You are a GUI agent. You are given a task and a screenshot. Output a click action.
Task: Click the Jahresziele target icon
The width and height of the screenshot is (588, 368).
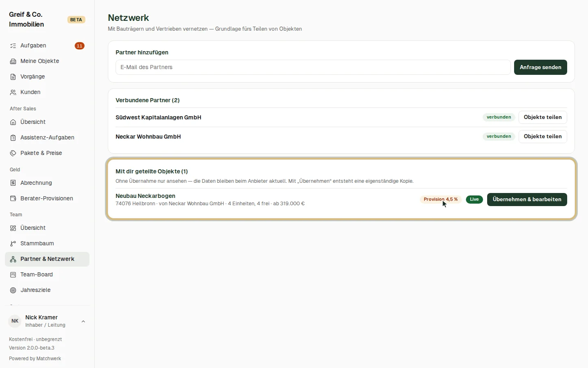coord(13,290)
